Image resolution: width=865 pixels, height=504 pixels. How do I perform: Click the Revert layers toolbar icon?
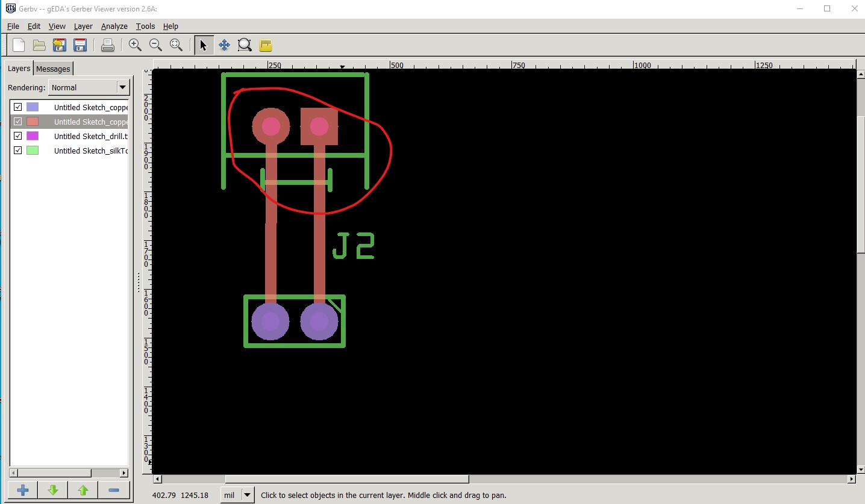(x=59, y=45)
